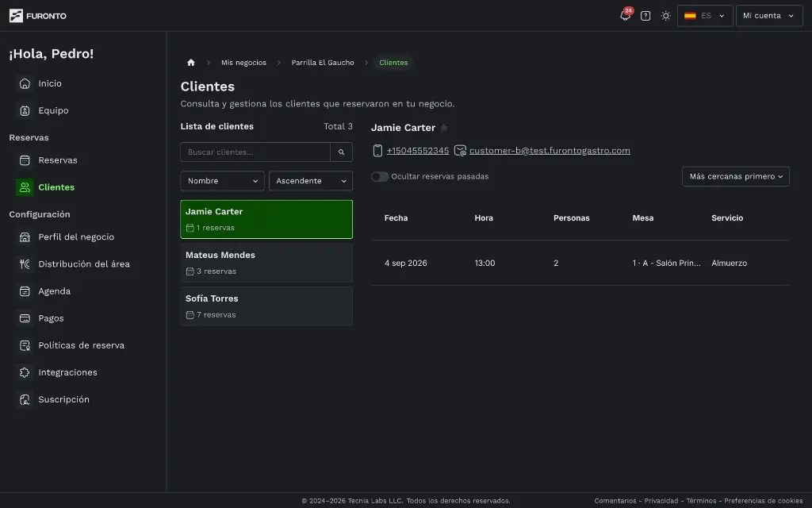Email customer-b@test.furontogastro.com
The width and height of the screenshot is (812, 508).
(x=550, y=151)
